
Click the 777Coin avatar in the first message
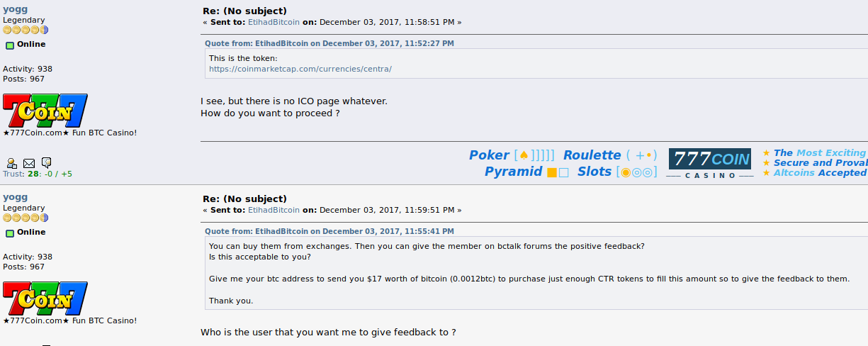45,110
